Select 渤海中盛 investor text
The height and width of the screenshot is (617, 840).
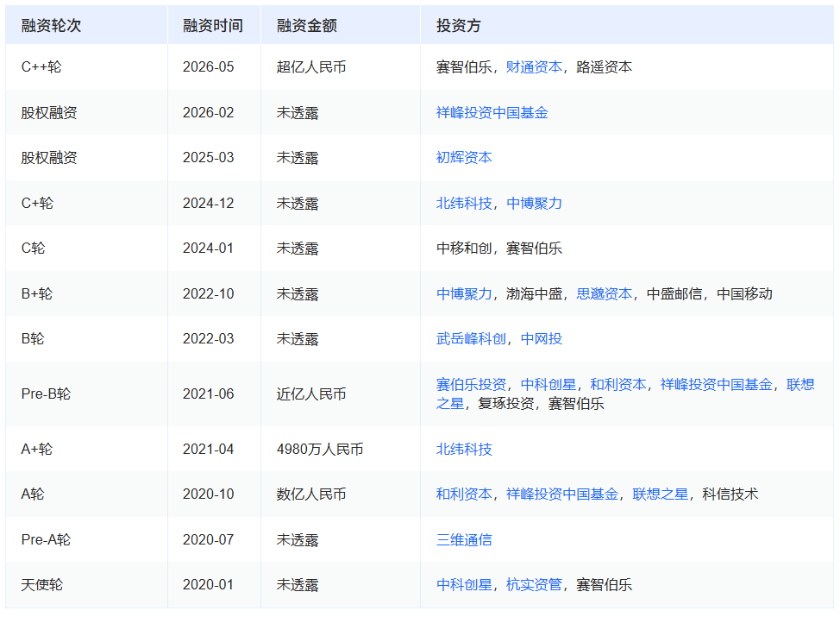pos(534,293)
